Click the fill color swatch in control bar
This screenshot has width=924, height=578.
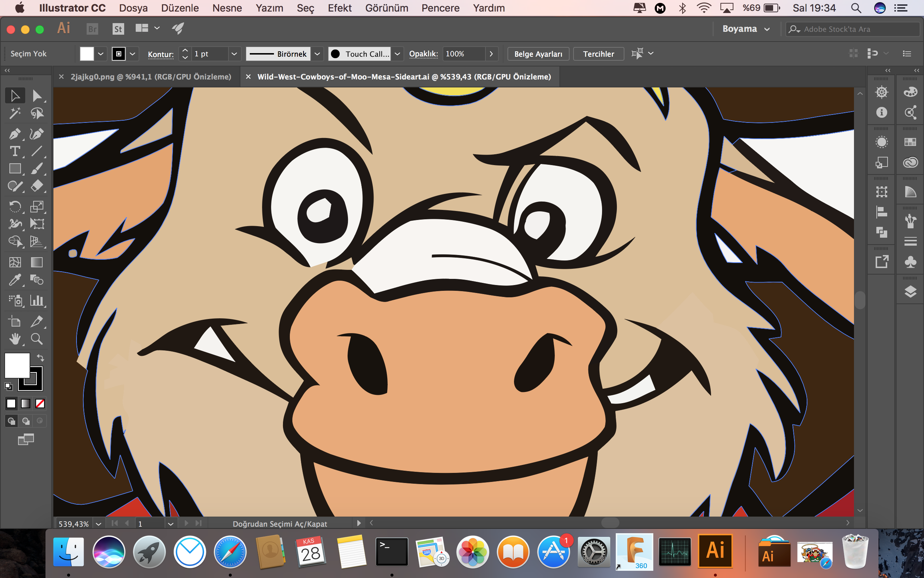[87, 54]
